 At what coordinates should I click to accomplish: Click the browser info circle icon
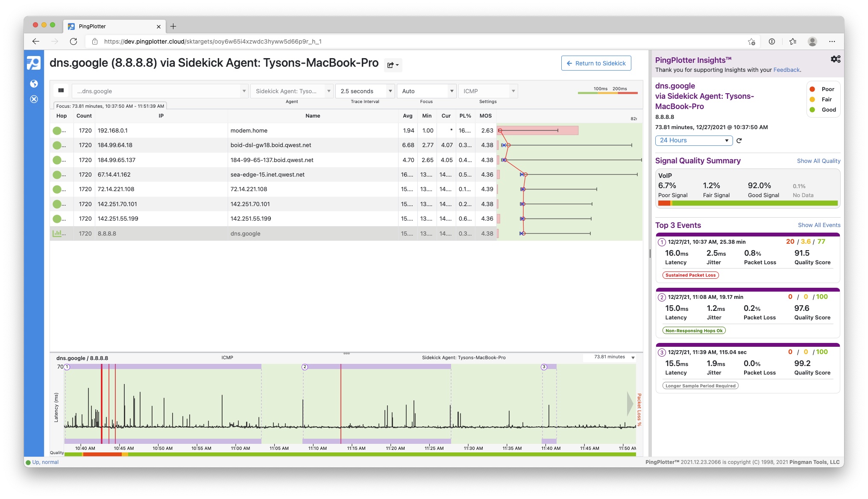772,41
